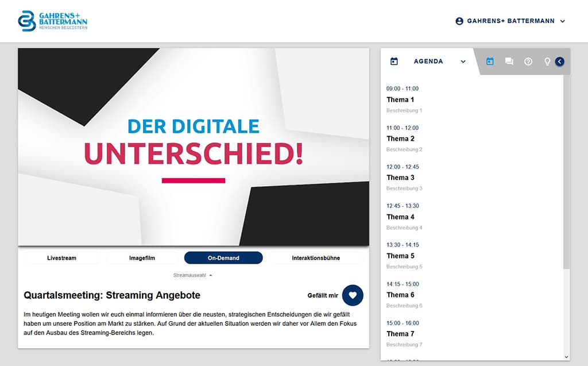Click the heart icon to like stream
The image size is (588, 366).
pyautogui.click(x=353, y=295)
